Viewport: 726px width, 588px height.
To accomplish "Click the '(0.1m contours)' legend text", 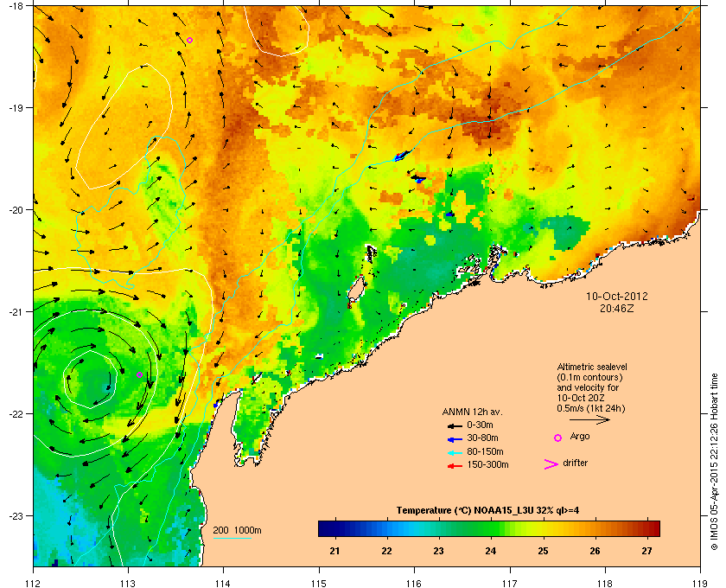I will 589,377.
